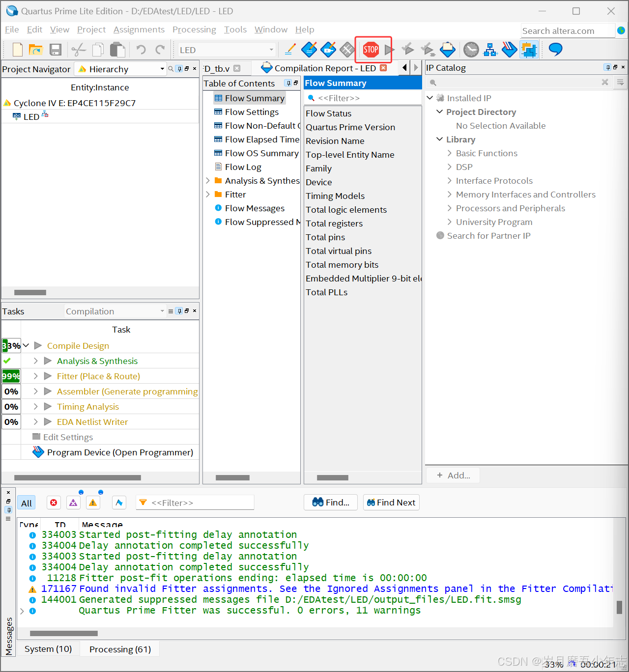Expand the Fitter (Place & Route) task

(35, 376)
